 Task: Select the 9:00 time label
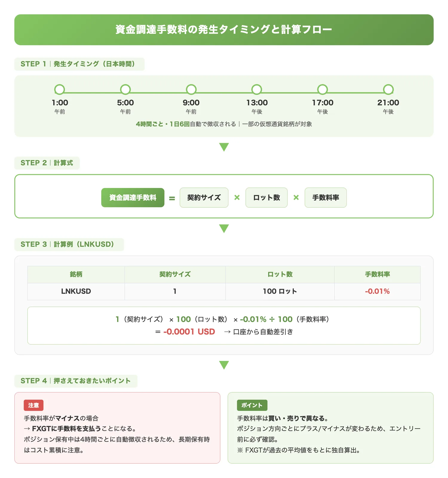click(191, 103)
